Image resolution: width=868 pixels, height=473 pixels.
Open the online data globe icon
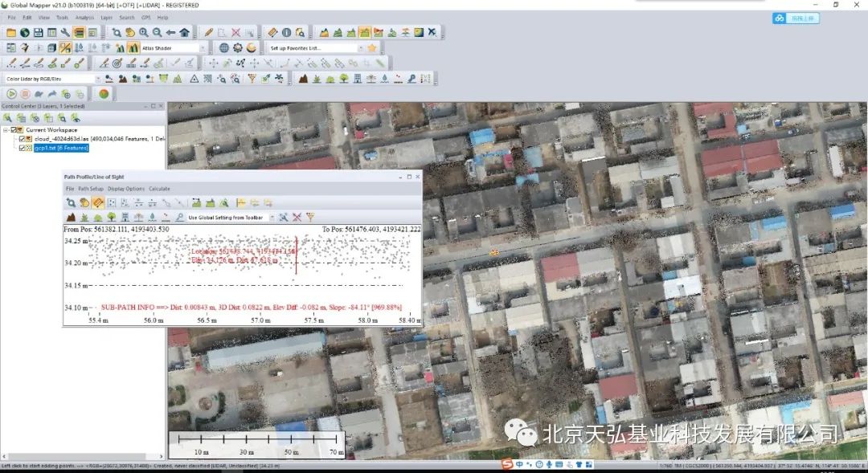[24, 33]
